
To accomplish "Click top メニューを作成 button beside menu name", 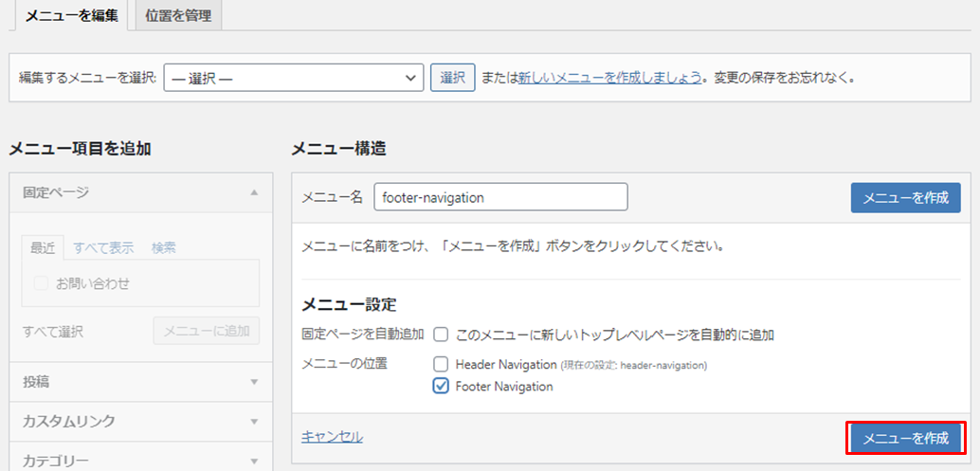I will coord(906,198).
